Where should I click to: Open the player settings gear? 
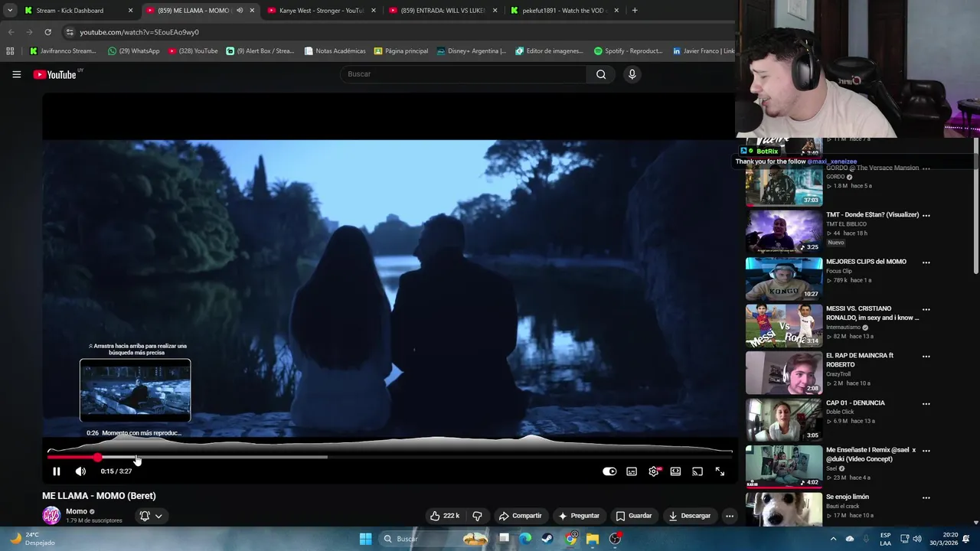[654, 471]
